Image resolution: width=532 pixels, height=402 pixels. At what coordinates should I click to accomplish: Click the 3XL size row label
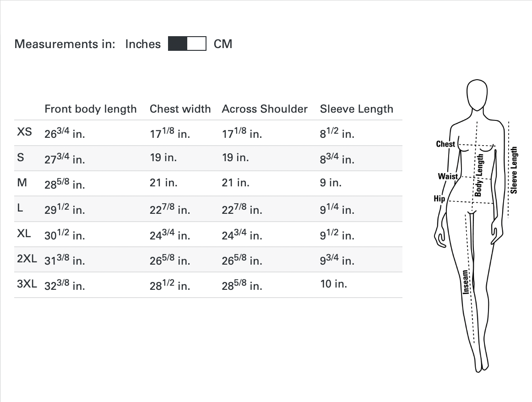pos(27,283)
